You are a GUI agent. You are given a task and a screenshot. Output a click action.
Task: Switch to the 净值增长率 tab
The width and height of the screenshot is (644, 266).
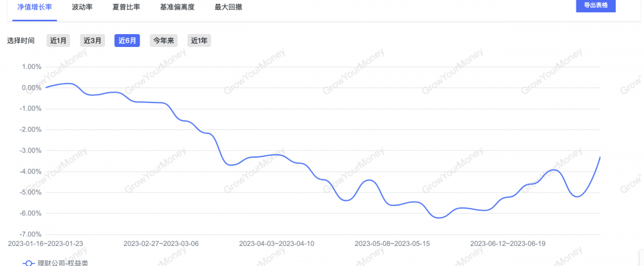point(35,7)
